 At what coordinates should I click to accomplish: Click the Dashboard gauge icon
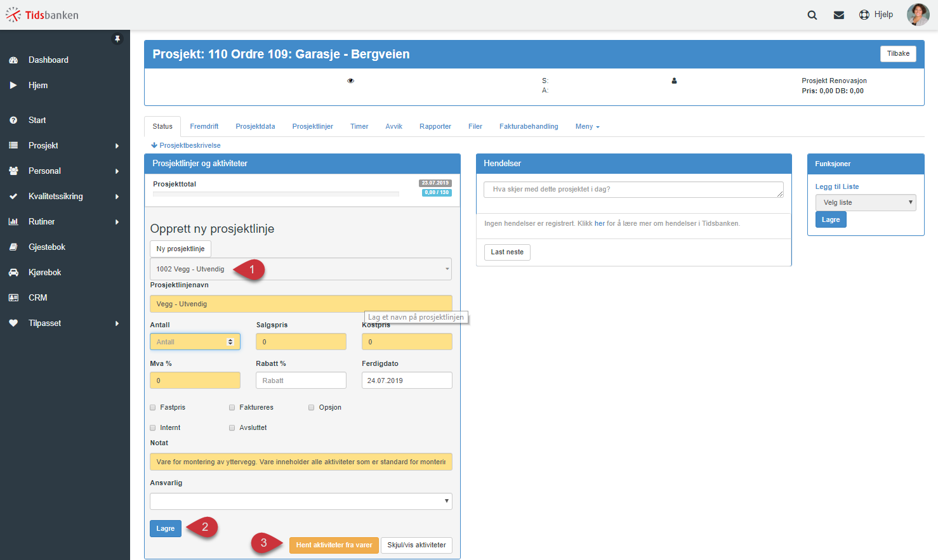pos(13,60)
